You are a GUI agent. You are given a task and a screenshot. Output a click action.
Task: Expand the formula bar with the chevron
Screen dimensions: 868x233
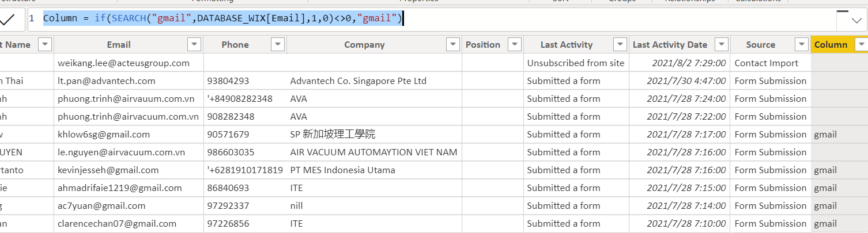pyautogui.click(x=856, y=21)
